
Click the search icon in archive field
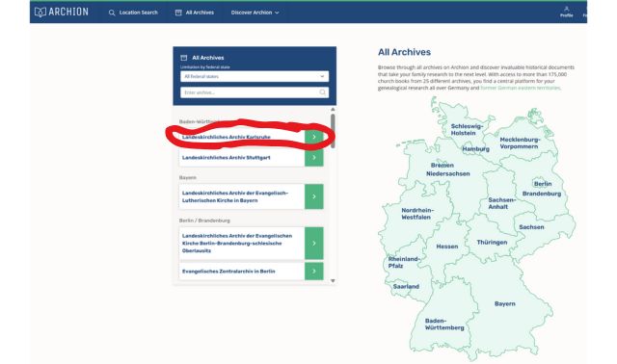point(322,92)
